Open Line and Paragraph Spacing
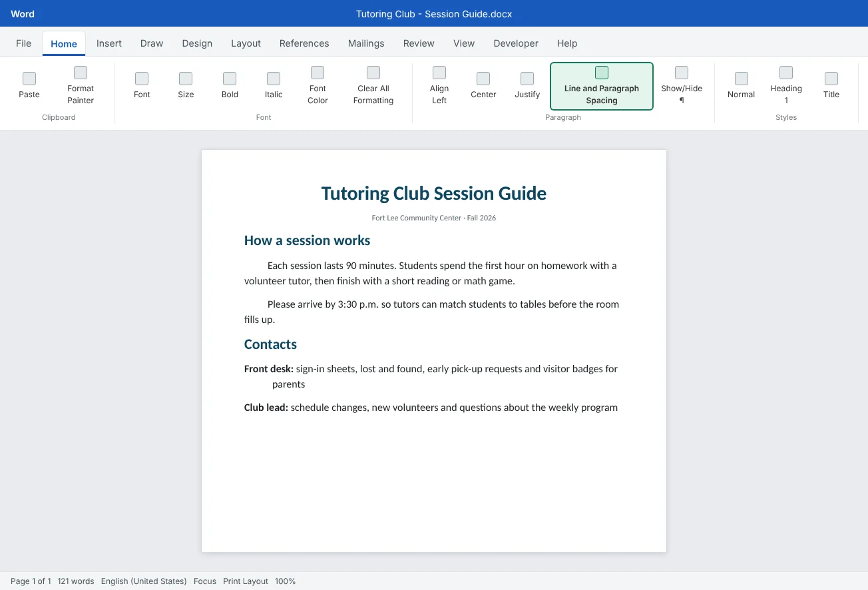The height and width of the screenshot is (590, 868). (602, 86)
